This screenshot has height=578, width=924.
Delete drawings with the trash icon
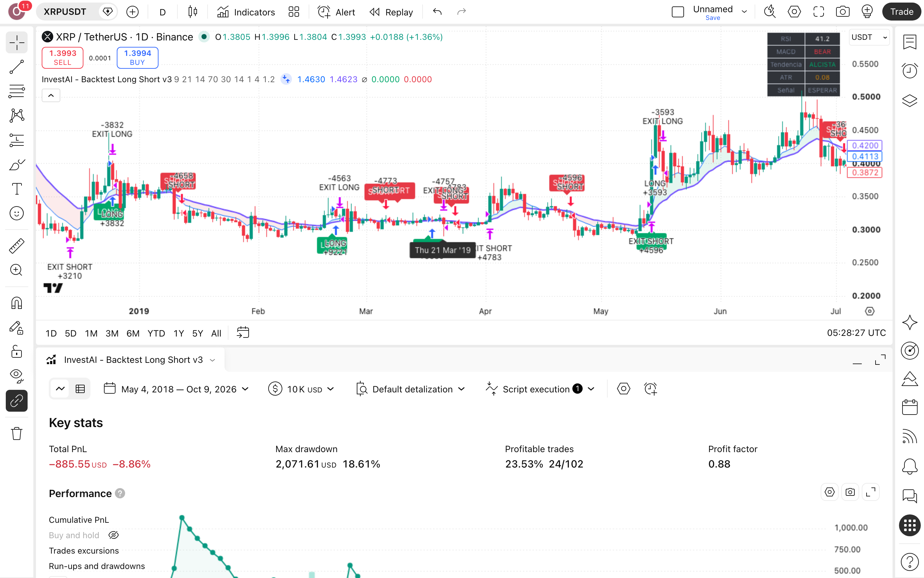point(16,433)
